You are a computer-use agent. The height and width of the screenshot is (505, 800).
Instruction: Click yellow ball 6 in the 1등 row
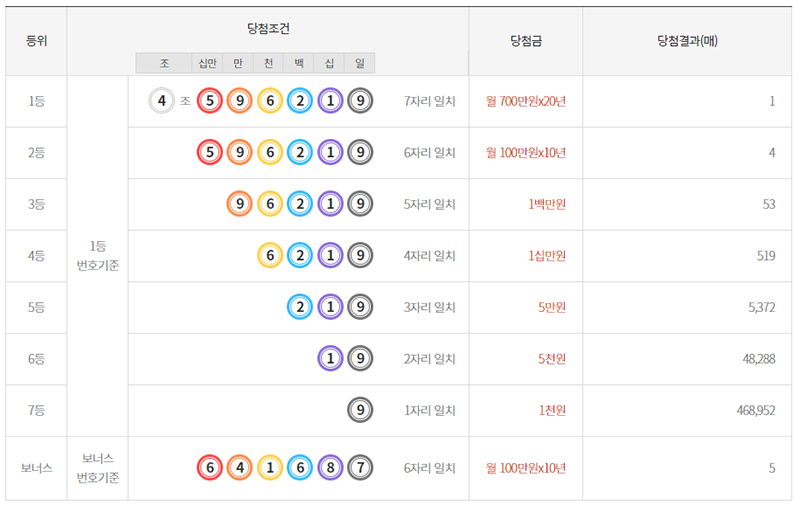tap(270, 100)
